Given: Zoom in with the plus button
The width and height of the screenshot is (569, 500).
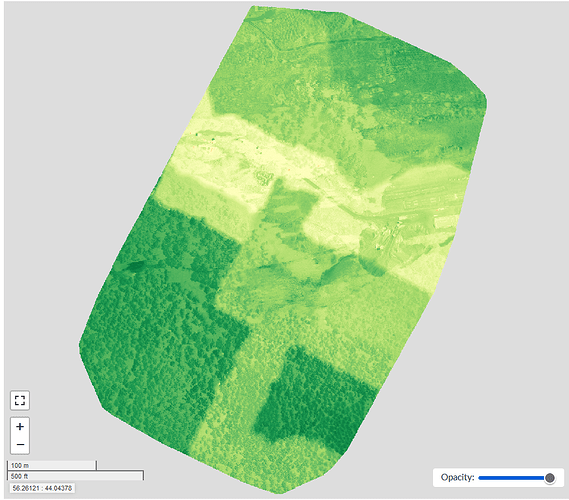Looking at the screenshot, I should coord(20,427).
